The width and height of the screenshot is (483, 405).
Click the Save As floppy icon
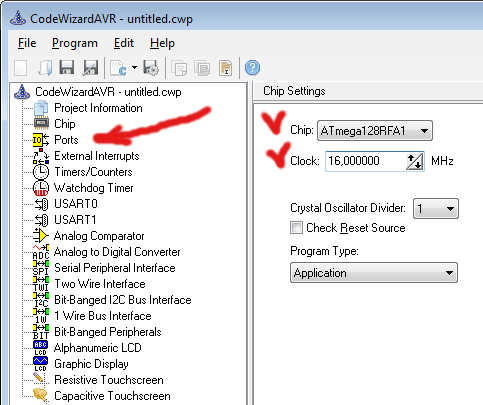pos(90,68)
